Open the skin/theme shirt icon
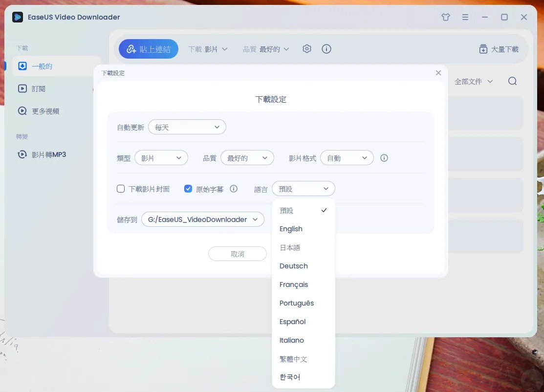Screen dimensions: 544x392 coord(446,17)
